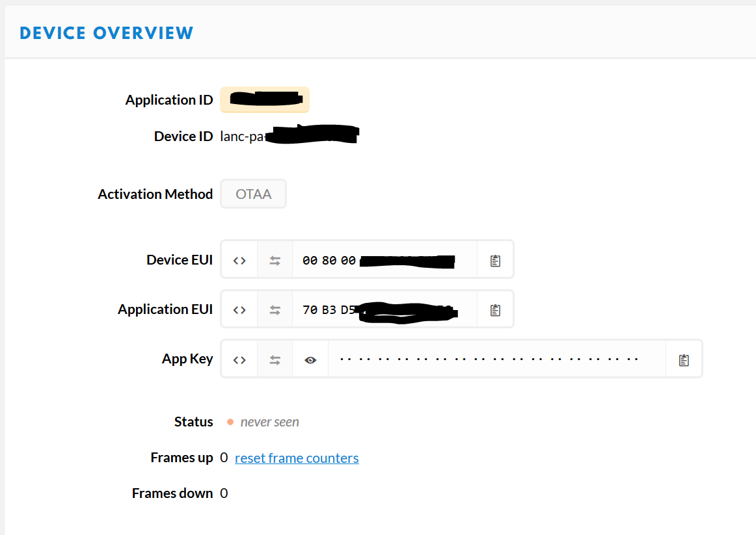
Task: Copy App Key to clipboard
Action: [x=684, y=359]
